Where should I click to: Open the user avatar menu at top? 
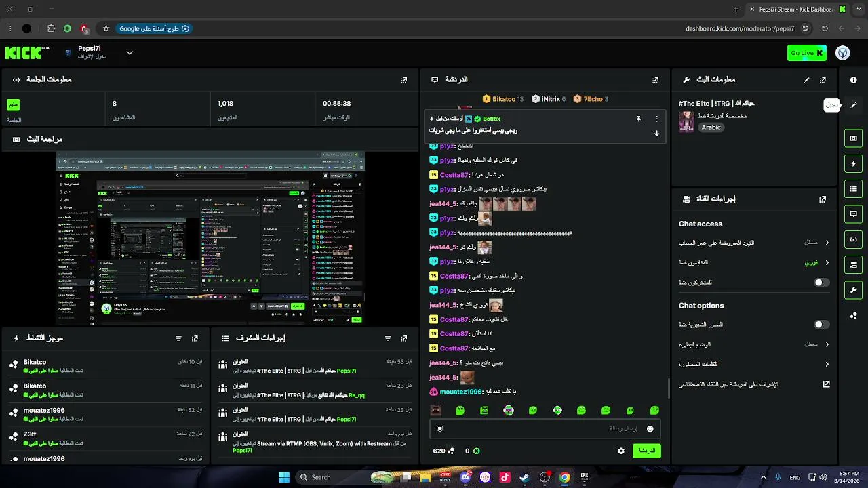[x=843, y=53]
